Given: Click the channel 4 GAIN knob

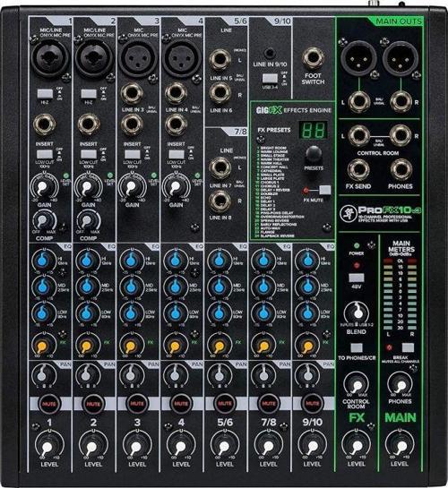Looking at the screenshot, I should coord(176,187).
